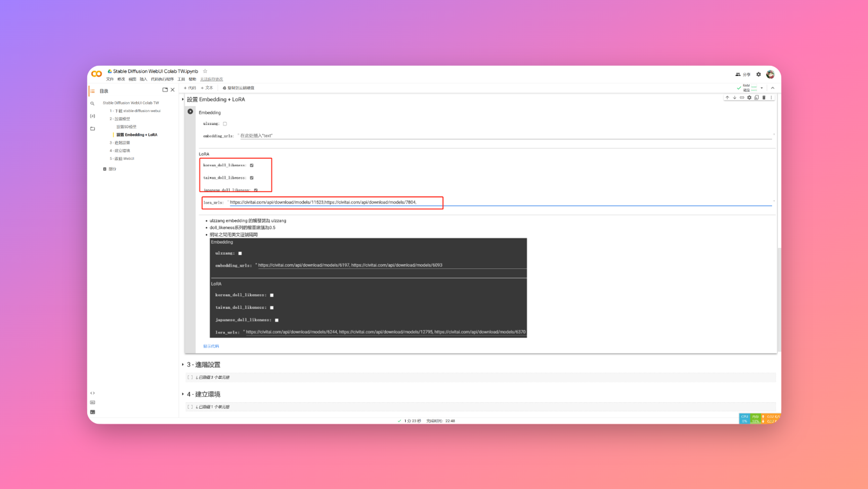Viewport: 868px width, 489px height.
Task: Open the 文件 (File) menu
Action: coord(110,79)
